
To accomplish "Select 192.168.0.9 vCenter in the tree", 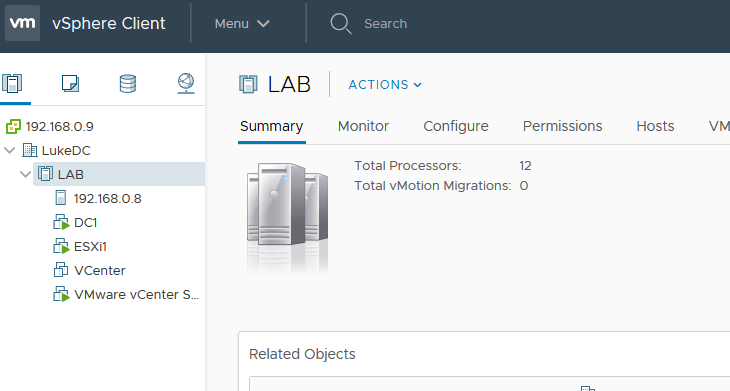I will tap(60, 126).
